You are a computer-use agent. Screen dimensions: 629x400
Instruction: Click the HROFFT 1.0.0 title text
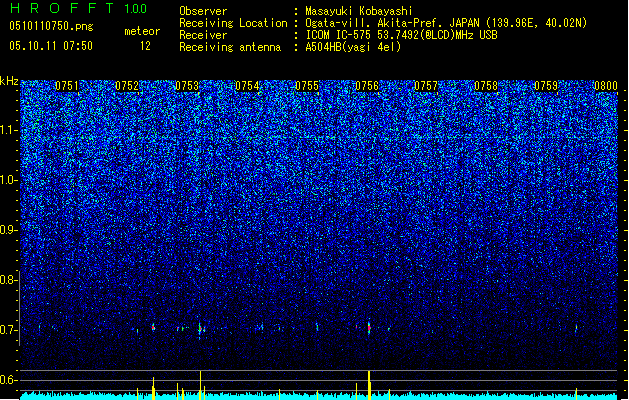[79, 8]
